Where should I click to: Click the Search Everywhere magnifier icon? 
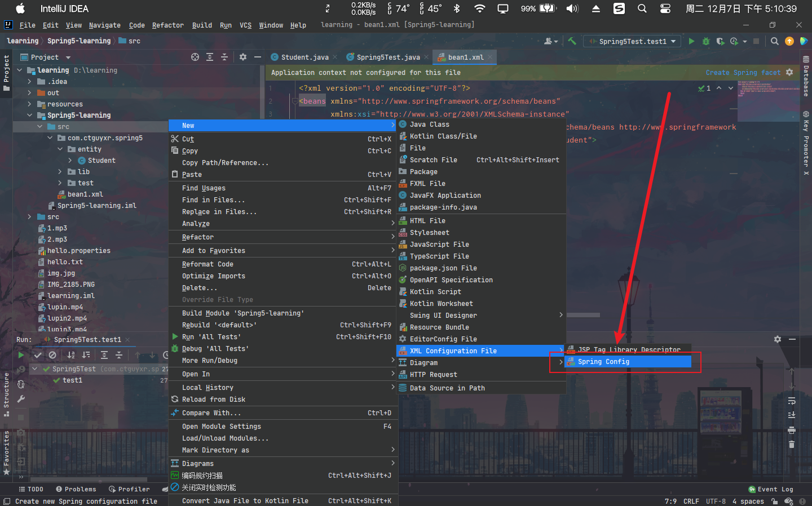pyautogui.click(x=775, y=41)
